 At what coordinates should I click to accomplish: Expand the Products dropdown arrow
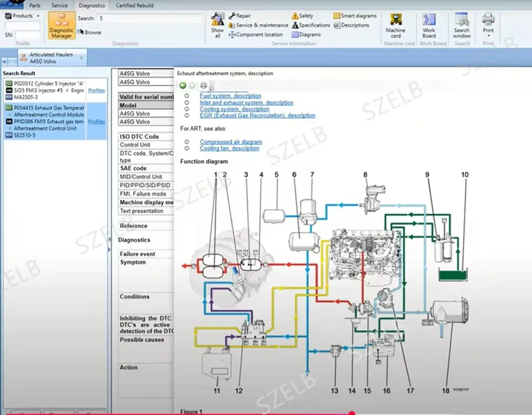tap(38, 16)
